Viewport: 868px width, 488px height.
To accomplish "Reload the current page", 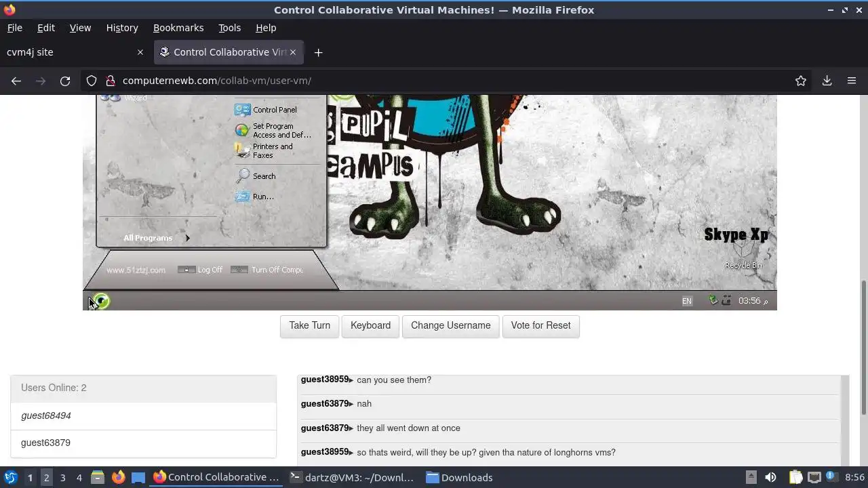I will click(x=65, y=81).
